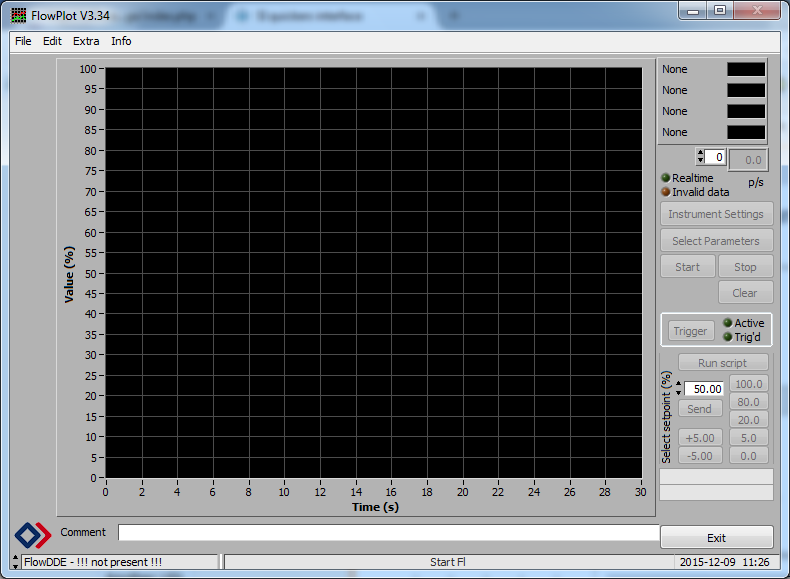Click the Invalid data indicator LED
Image resolution: width=790 pixels, height=579 pixels.
coord(666,192)
